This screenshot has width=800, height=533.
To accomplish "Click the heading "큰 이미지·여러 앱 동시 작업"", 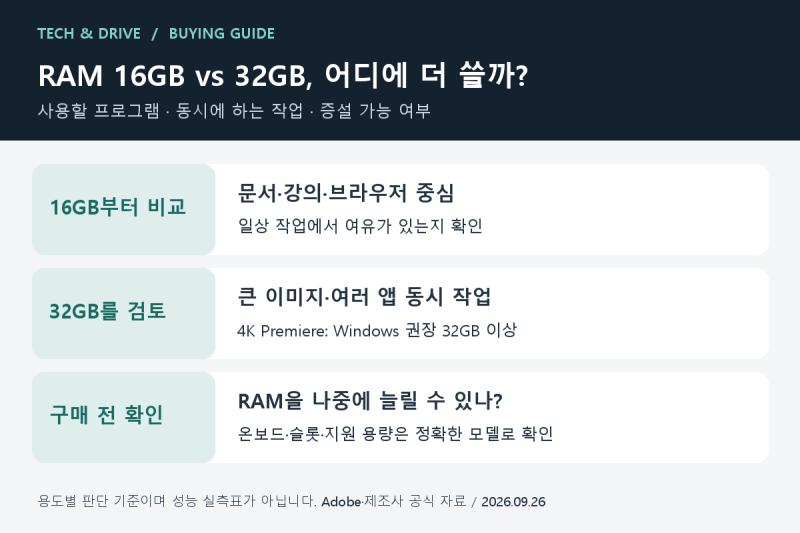I will [x=364, y=297].
